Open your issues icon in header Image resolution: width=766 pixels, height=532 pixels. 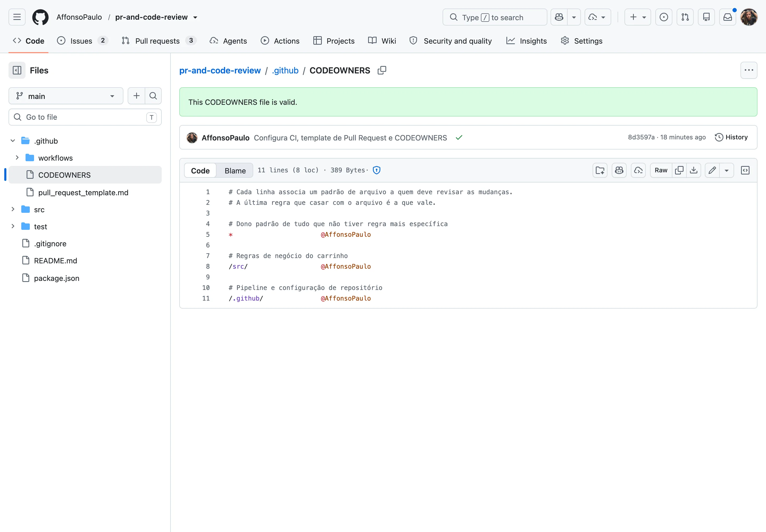[x=664, y=17]
